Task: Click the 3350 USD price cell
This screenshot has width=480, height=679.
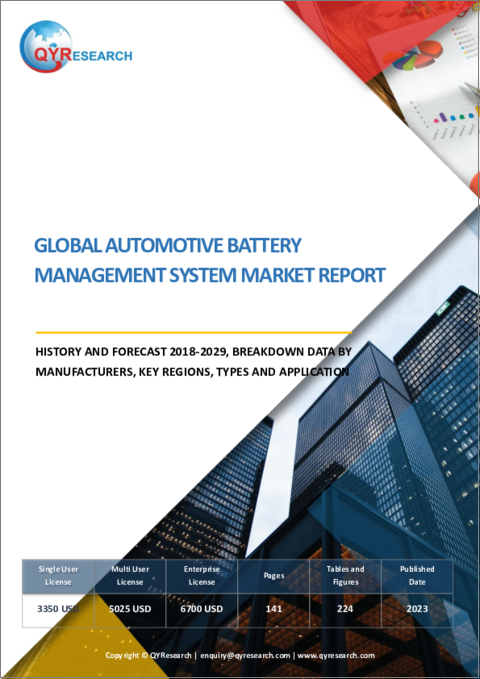Action: (58, 609)
